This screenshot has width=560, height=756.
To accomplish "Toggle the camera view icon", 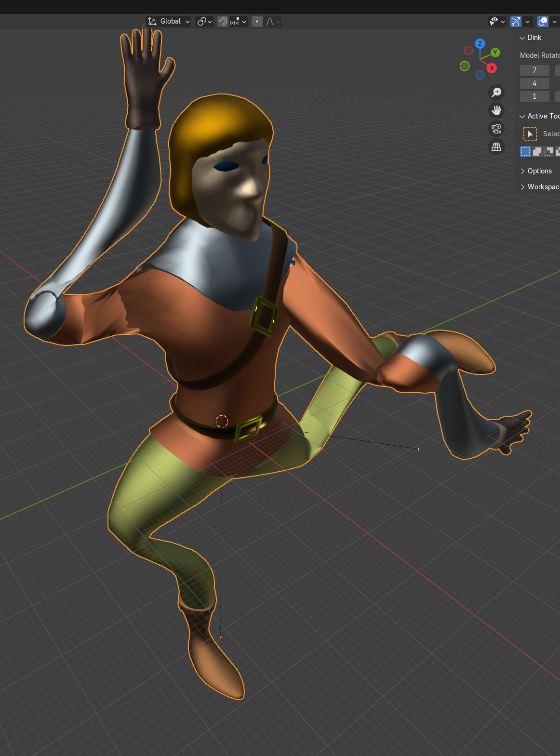I will [496, 129].
